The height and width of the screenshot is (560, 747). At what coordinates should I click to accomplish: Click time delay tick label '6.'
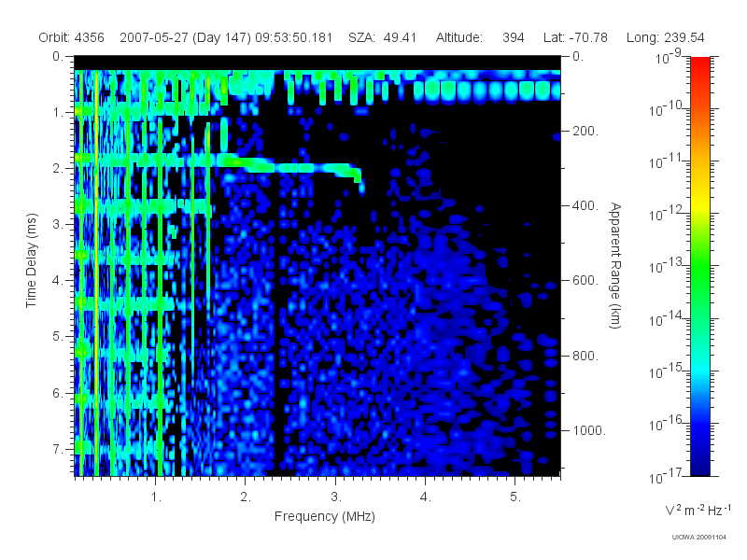pyautogui.click(x=58, y=393)
